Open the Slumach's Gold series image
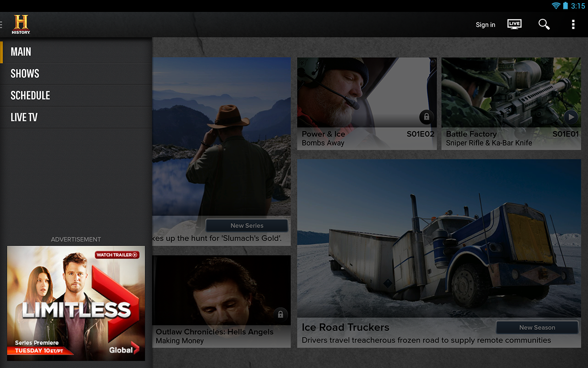This screenshot has height=368, width=588. pyautogui.click(x=221, y=137)
